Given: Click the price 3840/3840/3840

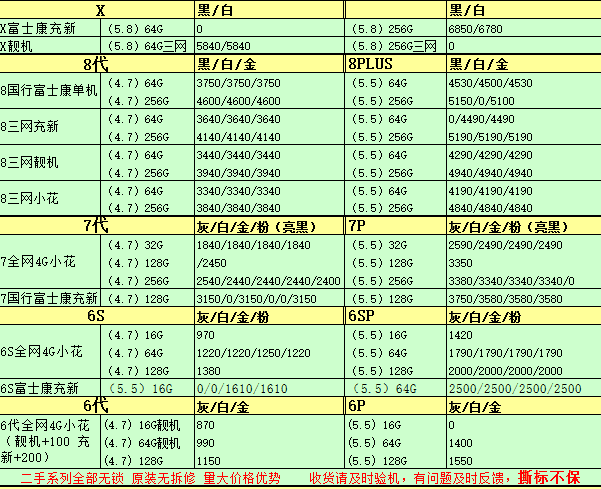Looking at the screenshot, I should point(238,208).
